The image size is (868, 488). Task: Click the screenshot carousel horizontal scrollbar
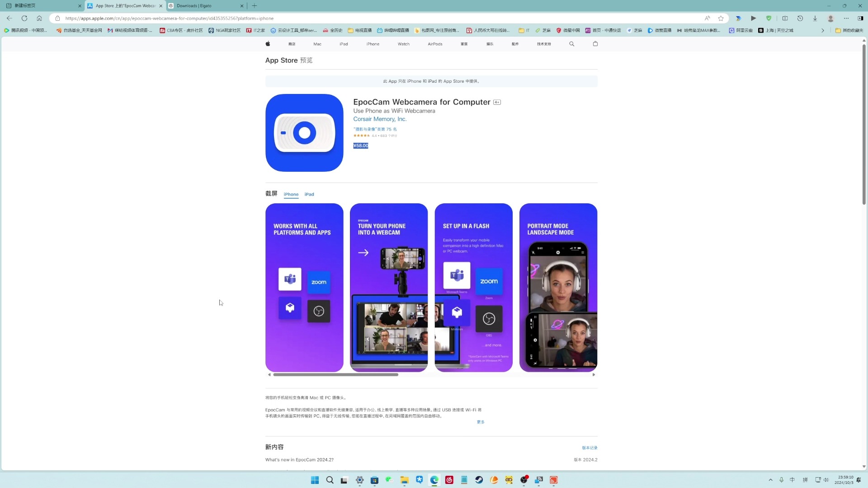tap(335, 375)
